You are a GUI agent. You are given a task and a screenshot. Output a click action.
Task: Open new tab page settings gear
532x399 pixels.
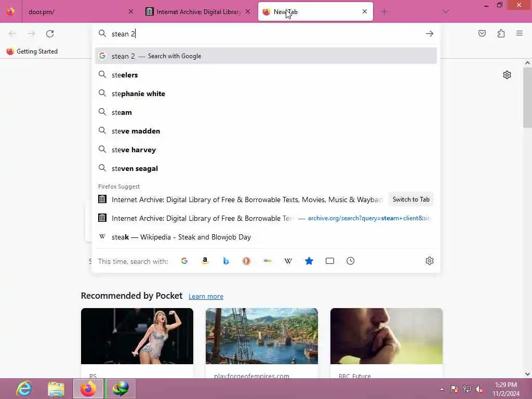[507, 75]
